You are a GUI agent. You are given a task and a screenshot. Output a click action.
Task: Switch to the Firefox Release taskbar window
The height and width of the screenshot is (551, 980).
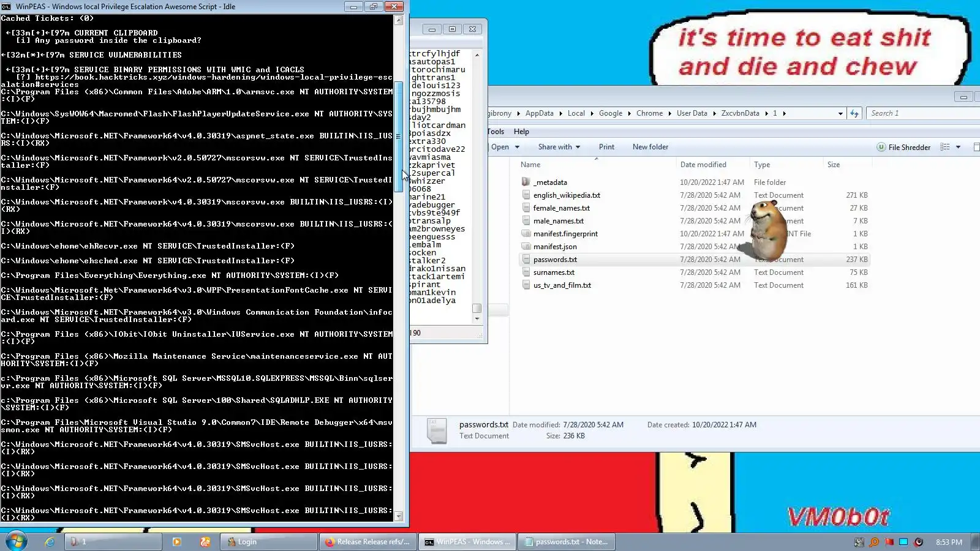(x=368, y=542)
